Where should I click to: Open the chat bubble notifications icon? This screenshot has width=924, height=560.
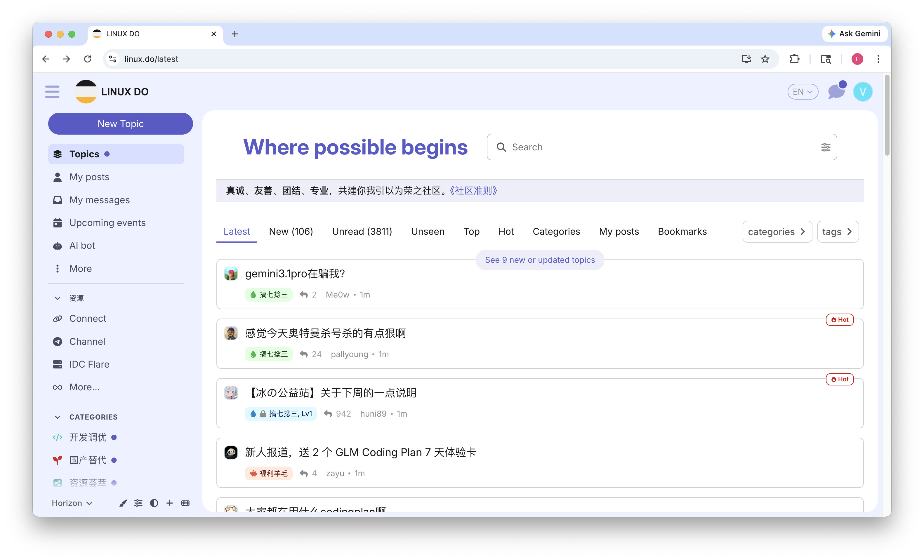click(x=836, y=91)
